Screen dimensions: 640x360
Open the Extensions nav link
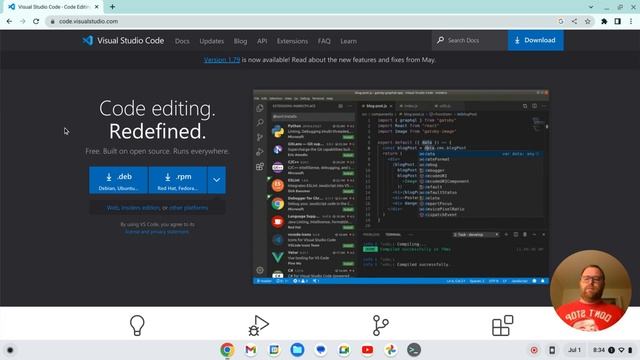(292, 41)
